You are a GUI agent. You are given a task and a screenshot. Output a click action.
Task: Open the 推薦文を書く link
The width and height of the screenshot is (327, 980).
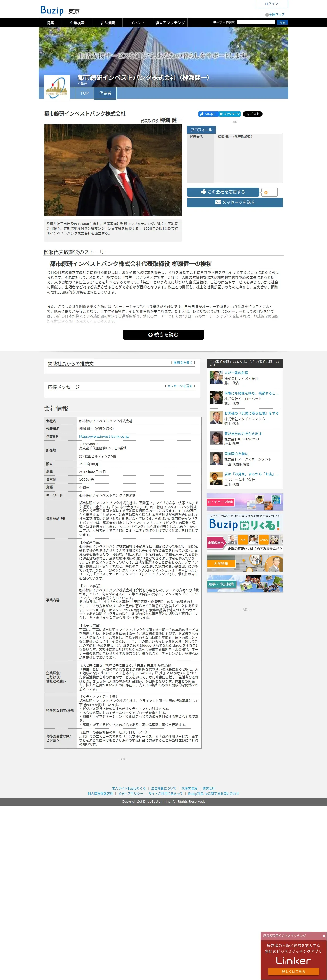click(183, 363)
